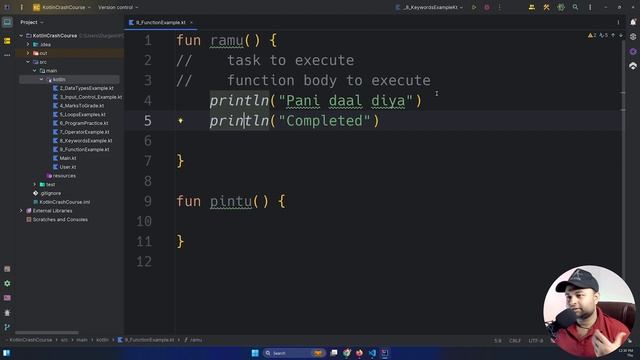Screen dimensions: 640x360
Task: Collapse the main folder
Action: tap(35, 71)
